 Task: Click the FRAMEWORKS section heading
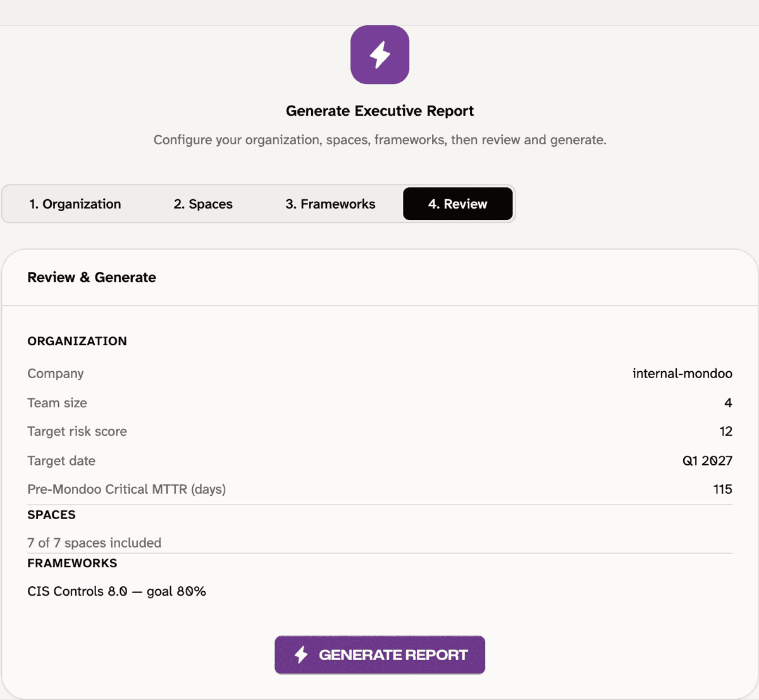coord(72,563)
